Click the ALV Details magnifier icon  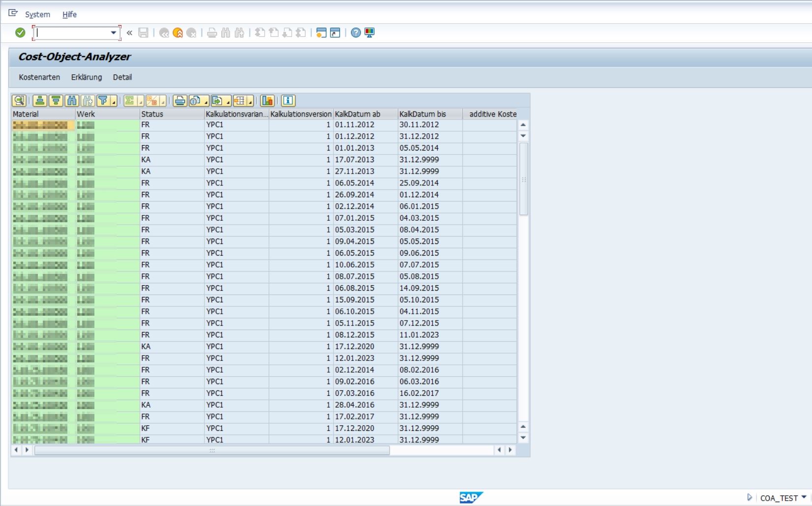[x=19, y=101]
